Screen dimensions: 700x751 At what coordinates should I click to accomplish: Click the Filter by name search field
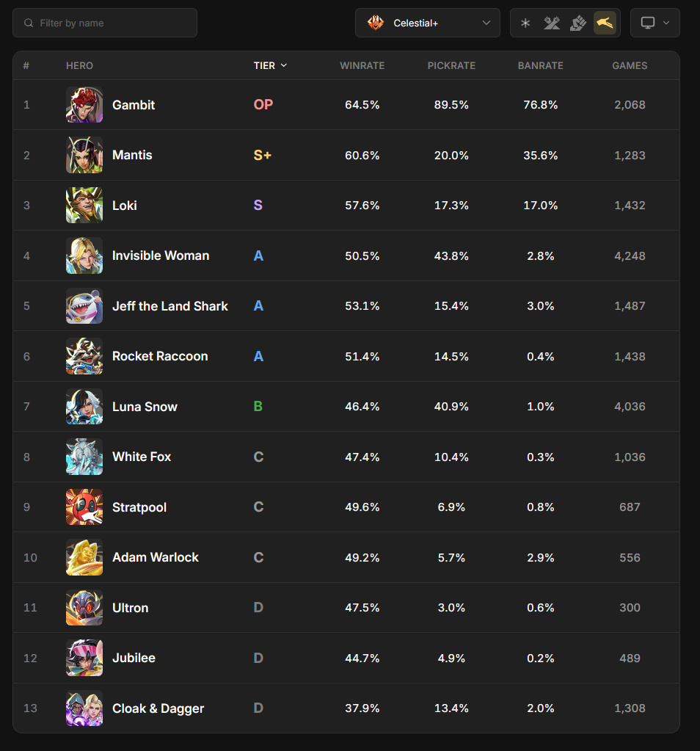(x=105, y=23)
